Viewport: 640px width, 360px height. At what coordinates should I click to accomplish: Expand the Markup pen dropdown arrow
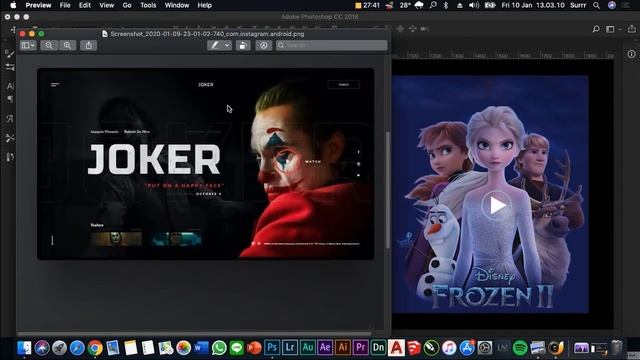[x=227, y=45]
